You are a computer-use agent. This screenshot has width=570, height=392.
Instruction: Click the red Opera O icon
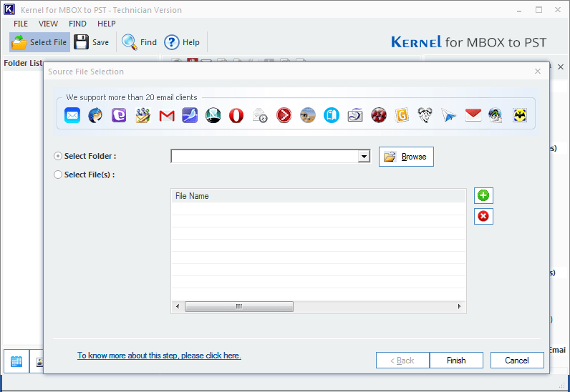(x=236, y=116)
